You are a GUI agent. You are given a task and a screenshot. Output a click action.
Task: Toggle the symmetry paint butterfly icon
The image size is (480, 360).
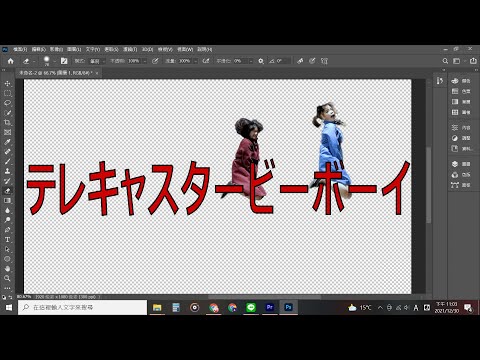point(324,61)
